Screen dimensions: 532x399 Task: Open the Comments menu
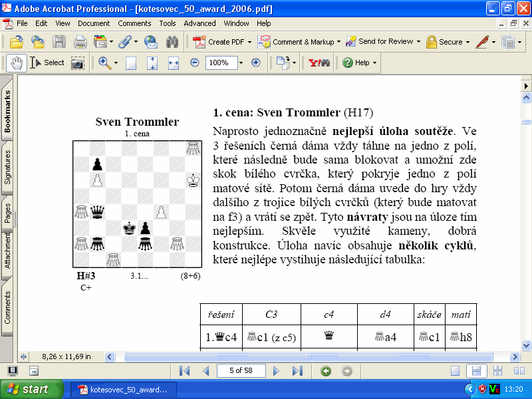click(134, 23)
